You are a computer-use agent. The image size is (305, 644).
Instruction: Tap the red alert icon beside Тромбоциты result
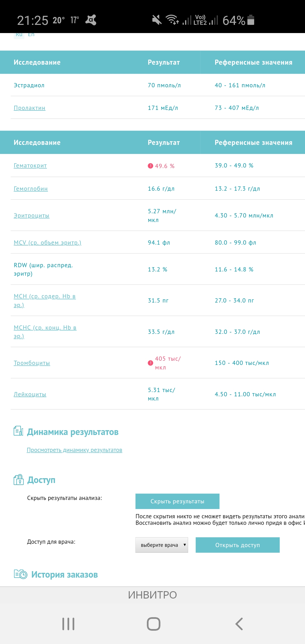tap(150, 363)
